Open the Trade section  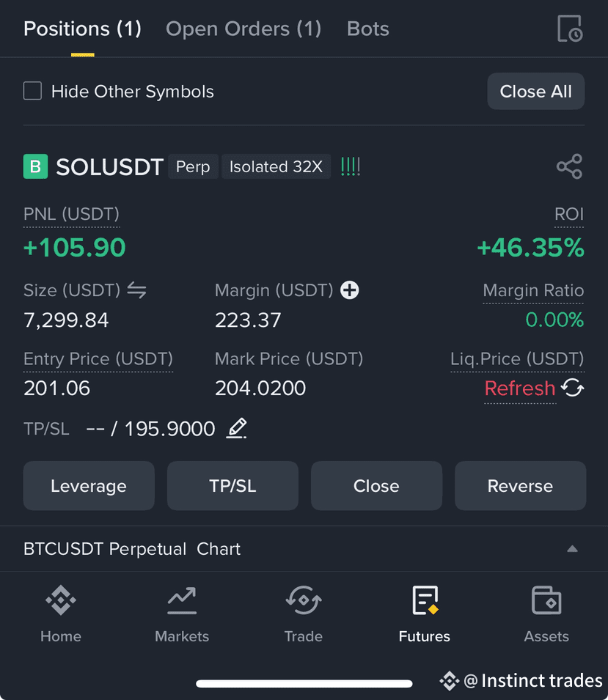coord(304,614)
